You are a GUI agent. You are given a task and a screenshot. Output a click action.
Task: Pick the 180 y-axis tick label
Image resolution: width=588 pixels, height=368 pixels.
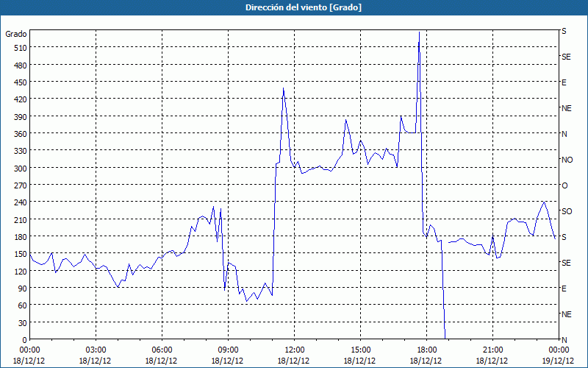point(21,237)
